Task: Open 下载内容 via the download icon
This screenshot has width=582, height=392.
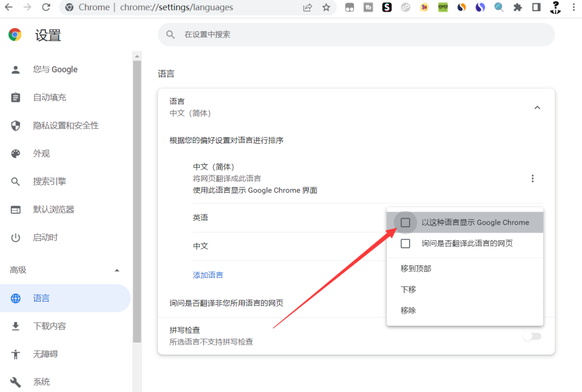Action: tap(16, 325)
